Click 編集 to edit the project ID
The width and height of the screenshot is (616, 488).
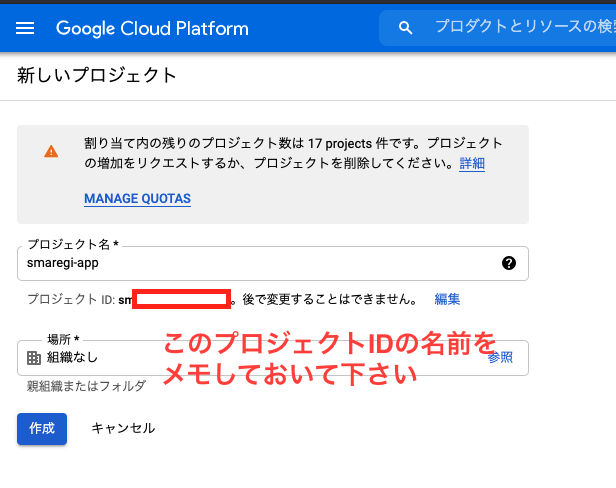447,299
